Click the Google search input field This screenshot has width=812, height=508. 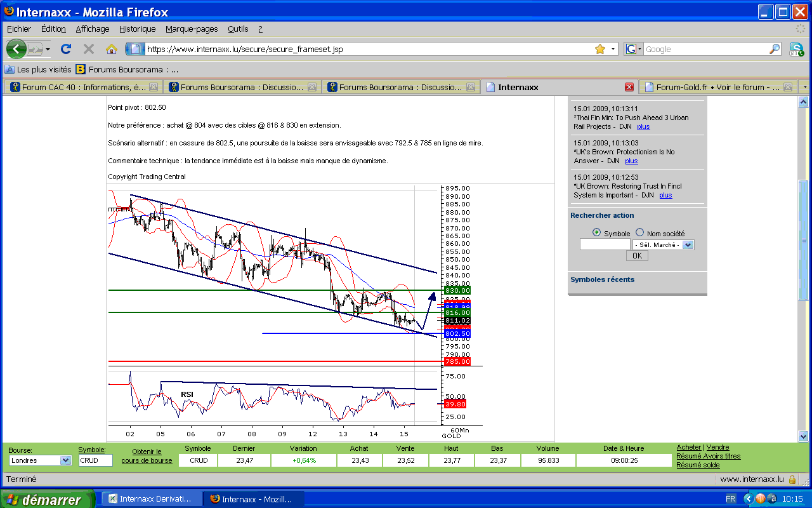tap(705, 49)
